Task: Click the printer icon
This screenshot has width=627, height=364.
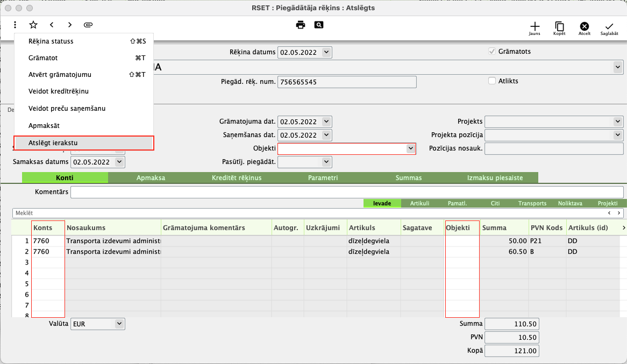Action: (x=301, y=25)
